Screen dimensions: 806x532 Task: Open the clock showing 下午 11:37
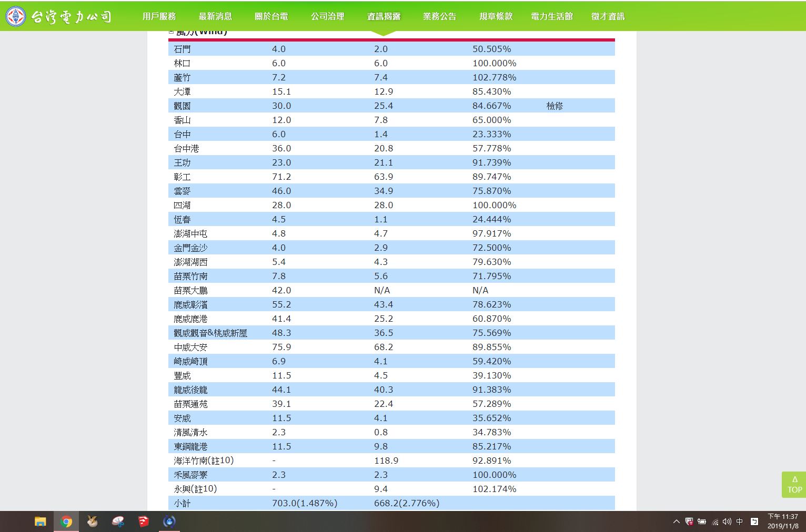click(783, 521)
